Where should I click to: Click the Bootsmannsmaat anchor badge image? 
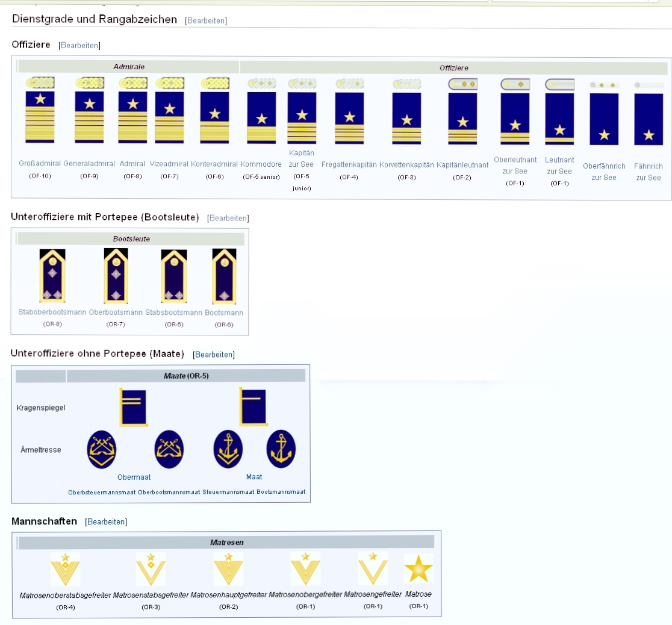pos(281,449)
